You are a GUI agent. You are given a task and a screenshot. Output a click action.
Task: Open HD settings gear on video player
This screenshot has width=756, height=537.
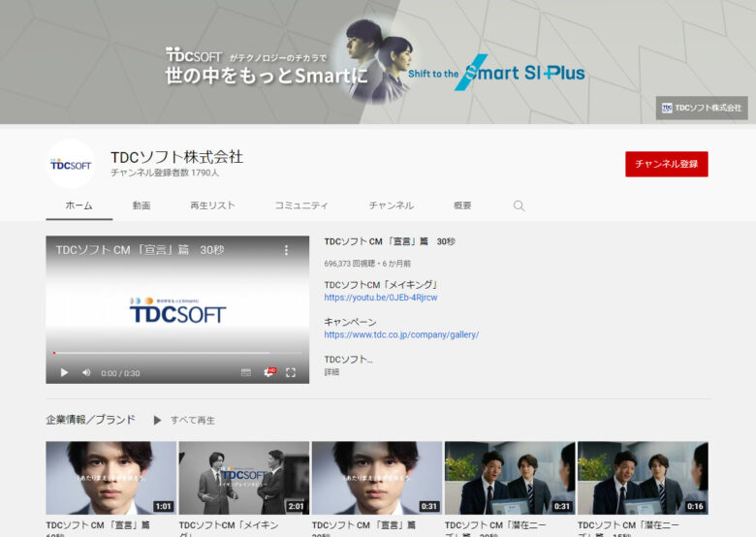point(269,372)
